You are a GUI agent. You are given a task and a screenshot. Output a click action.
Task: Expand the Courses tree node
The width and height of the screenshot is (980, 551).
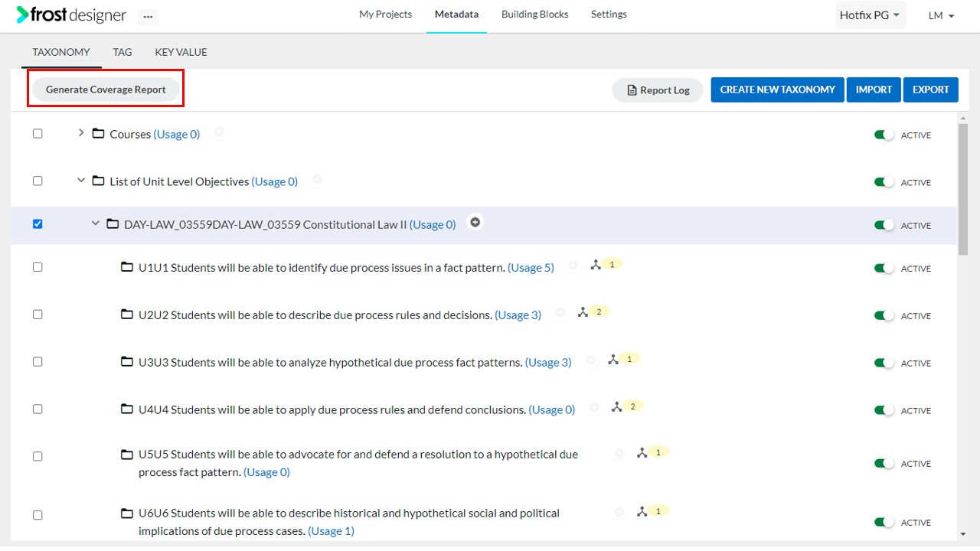coord(80,132)
